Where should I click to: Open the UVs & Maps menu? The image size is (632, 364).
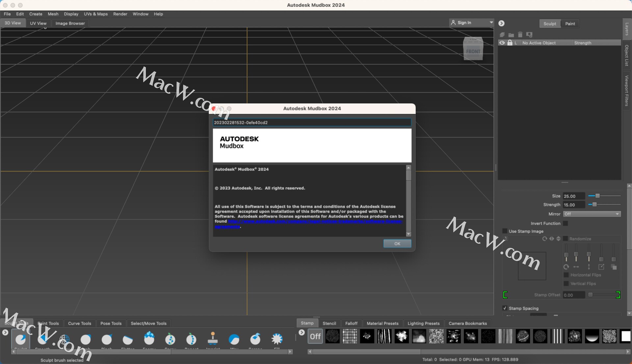tap(96, 14)
